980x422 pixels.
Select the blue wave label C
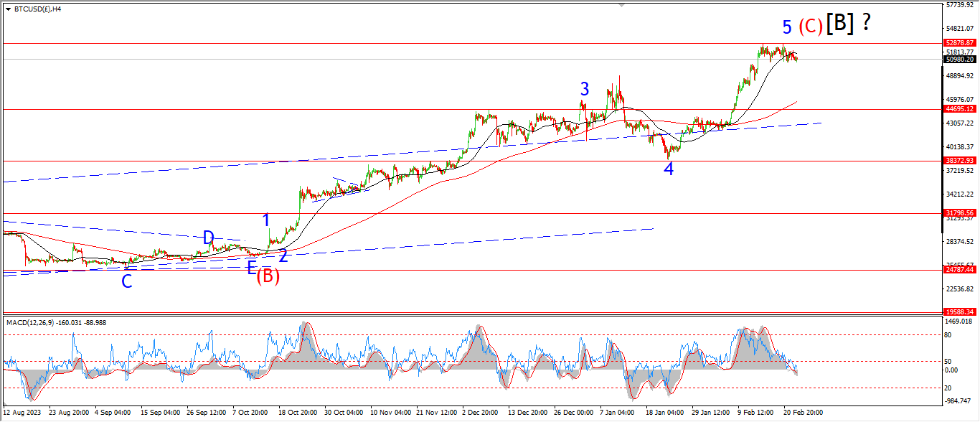(x=126, y=282)
